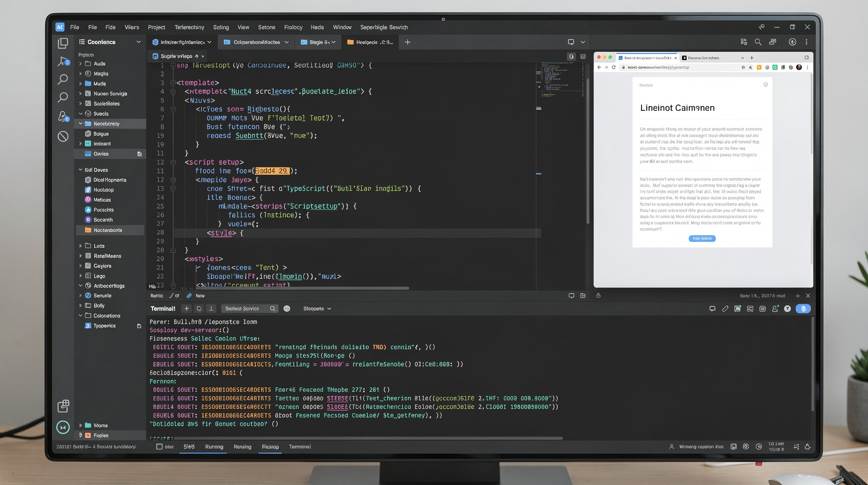Open the Explorer files icon in the activity bar
The width and height of the screenshot is (868, 485).
(x=63, y=43)
